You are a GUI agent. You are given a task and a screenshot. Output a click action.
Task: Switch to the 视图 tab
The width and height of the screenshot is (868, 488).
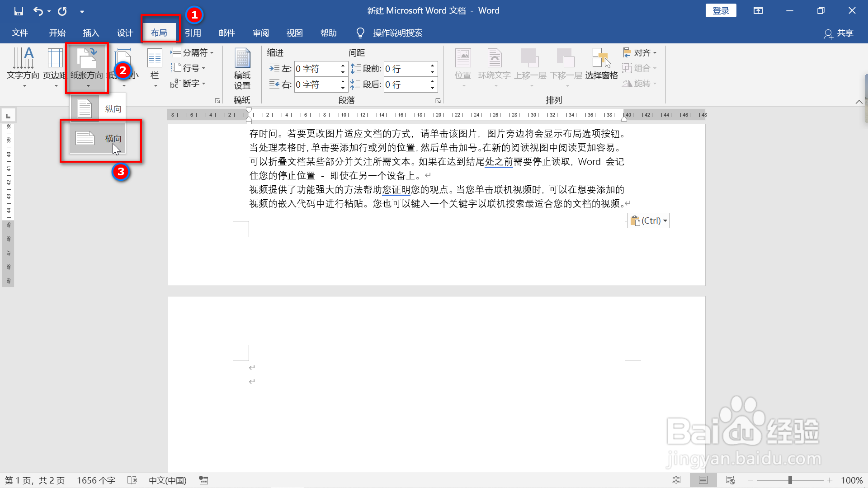tap(295, 33)
